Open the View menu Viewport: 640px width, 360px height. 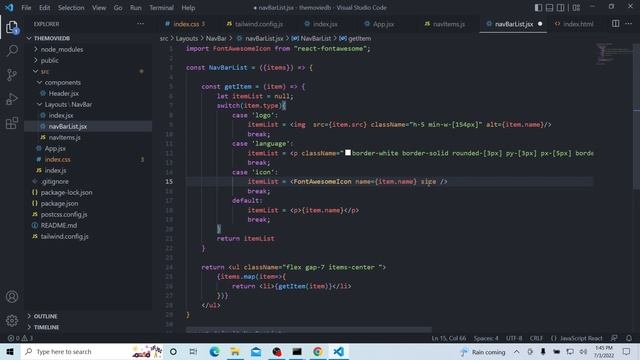point(99,7)
